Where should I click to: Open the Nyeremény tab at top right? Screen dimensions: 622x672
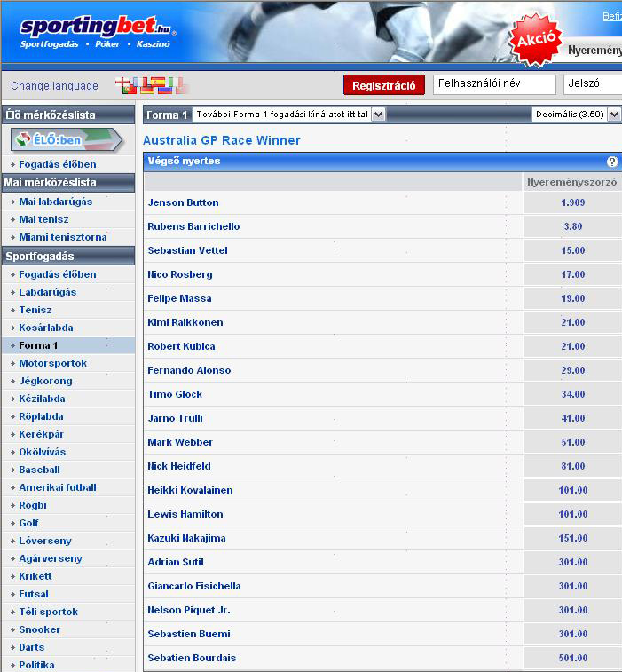coord(594,51)
